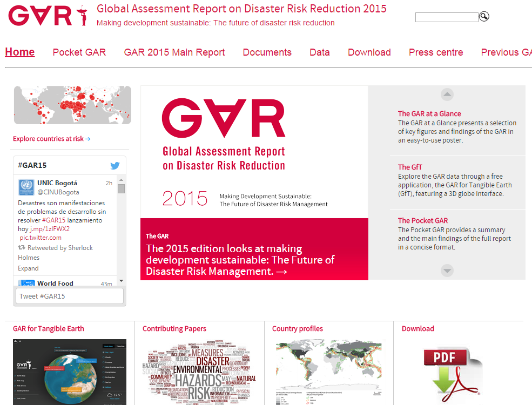Click Expand under the UNIC Bogotá tweet
Viewport: 532px width, 405px height.
click(x=28, y=268)
